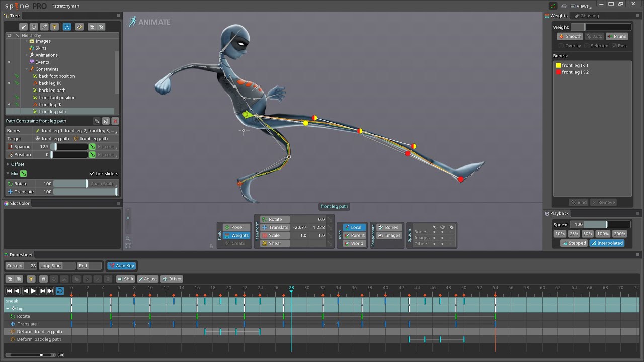Click the Dopesheet filter funnel icon
The width and height of the screenshot is (644, 362).
point(31,279)
